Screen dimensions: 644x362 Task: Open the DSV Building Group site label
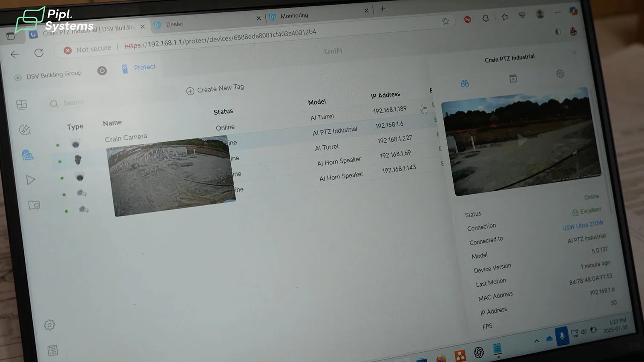point(54,75)
